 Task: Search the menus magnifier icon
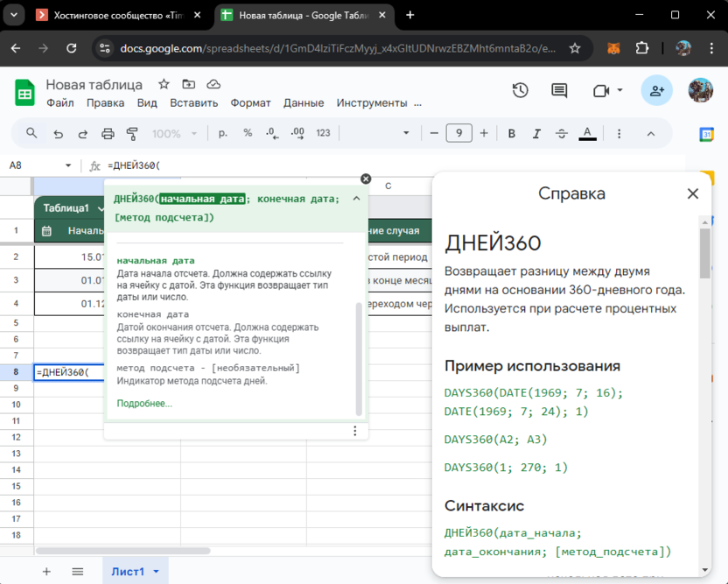31,133
